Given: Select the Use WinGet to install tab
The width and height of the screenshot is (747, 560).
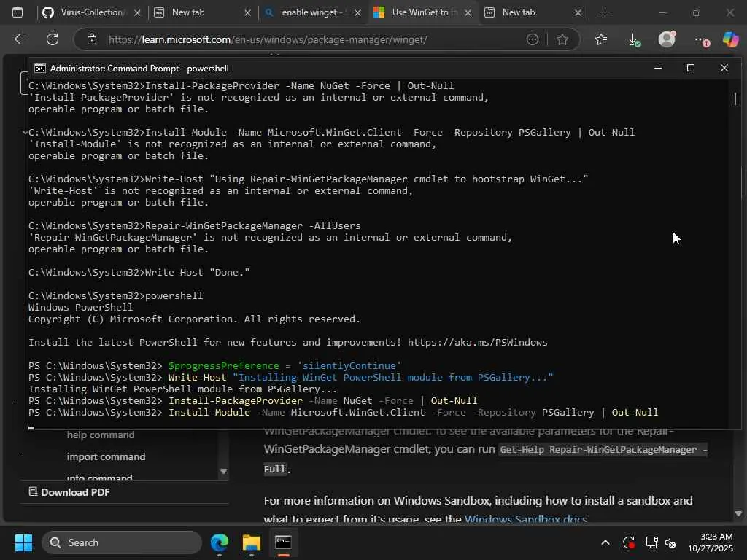Looking at the screenshot, I should click(x=423, y=12).
